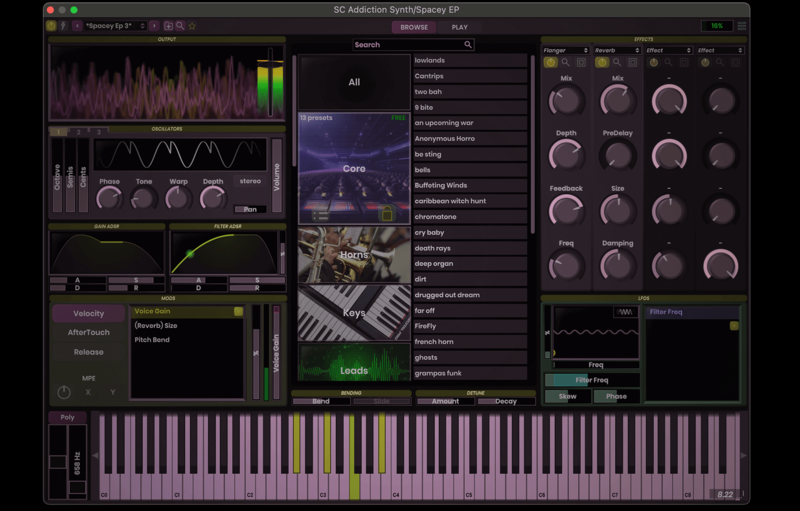Toggle the main synth power icon

click(x=51, y=25)
